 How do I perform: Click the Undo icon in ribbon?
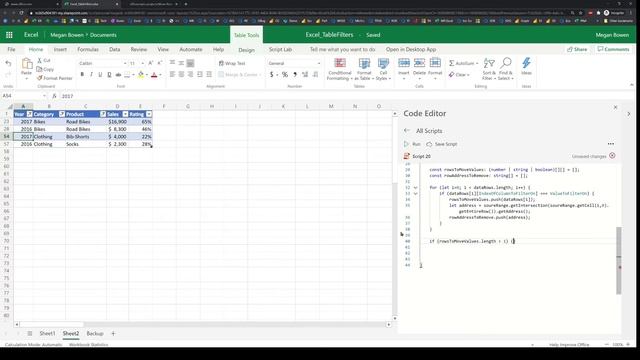(8, 63)
